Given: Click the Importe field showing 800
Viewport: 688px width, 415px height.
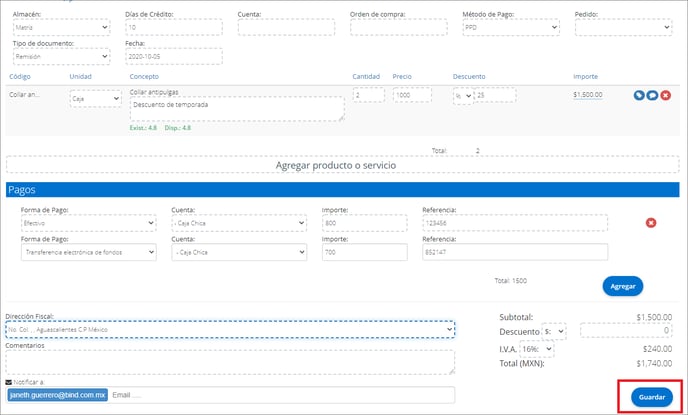Looking at the screenshot, I should [365, 223].
